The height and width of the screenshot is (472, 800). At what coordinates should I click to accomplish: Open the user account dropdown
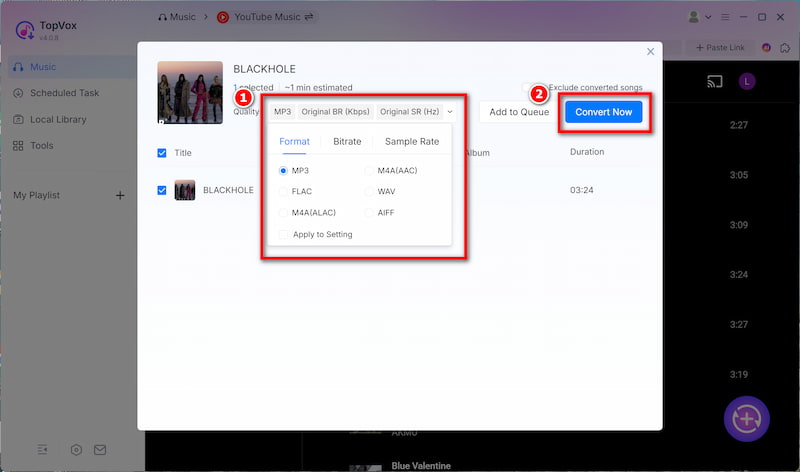click(x=699, y=17)
